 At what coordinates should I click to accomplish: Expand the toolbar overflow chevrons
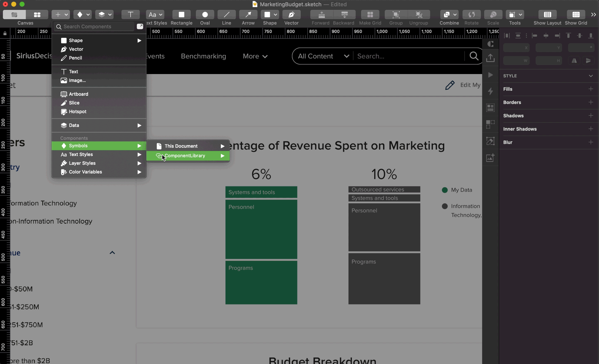593,15
